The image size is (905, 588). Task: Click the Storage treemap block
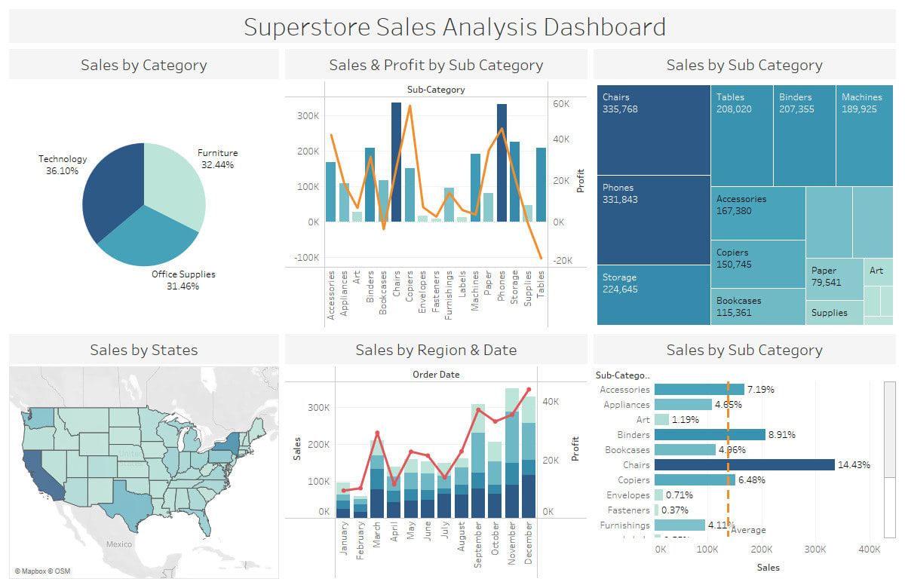pyautogui.click(x=653, y=295)
